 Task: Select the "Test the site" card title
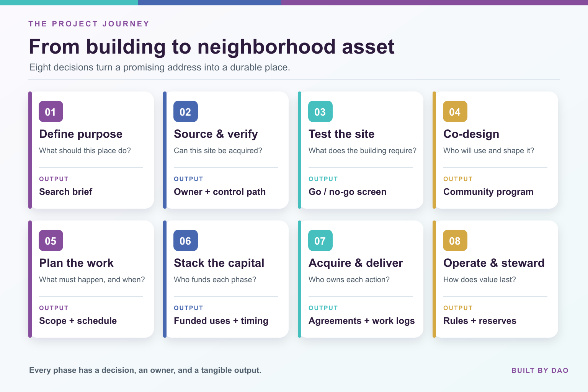341,134
